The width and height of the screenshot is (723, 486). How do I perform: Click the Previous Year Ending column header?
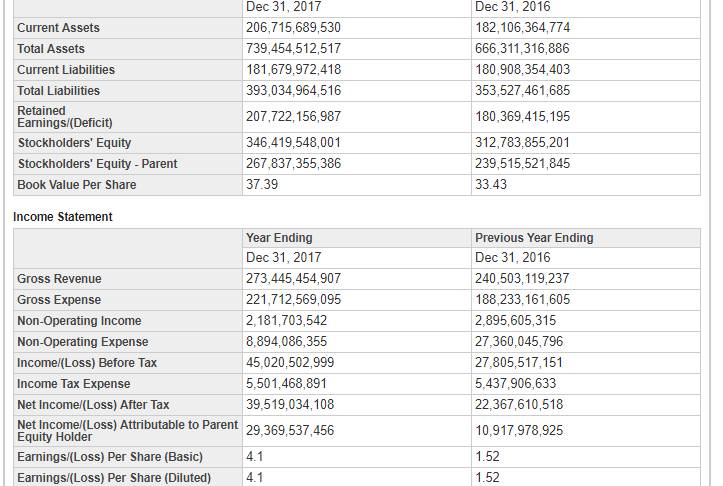click(x=534, y=238)
